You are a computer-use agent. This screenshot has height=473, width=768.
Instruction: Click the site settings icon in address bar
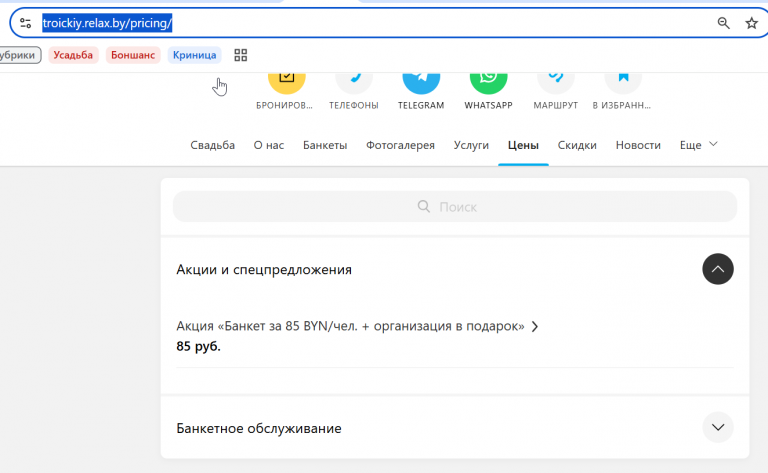(25, 23)
